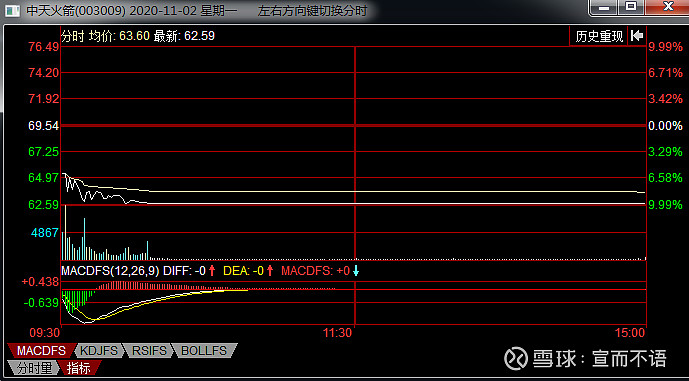Click the red up arrow after DIFF
This screenshot has height=381, width=689.
212,271
